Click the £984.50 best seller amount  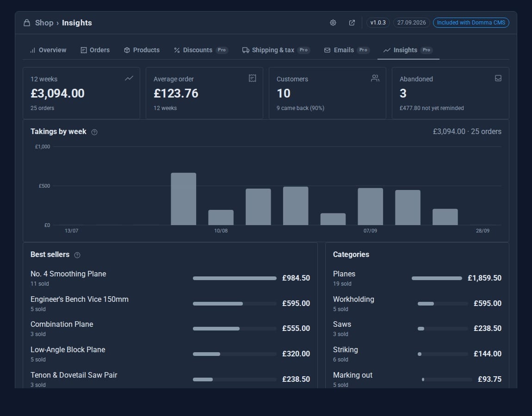pyautogui.click(x=296, y=278)
